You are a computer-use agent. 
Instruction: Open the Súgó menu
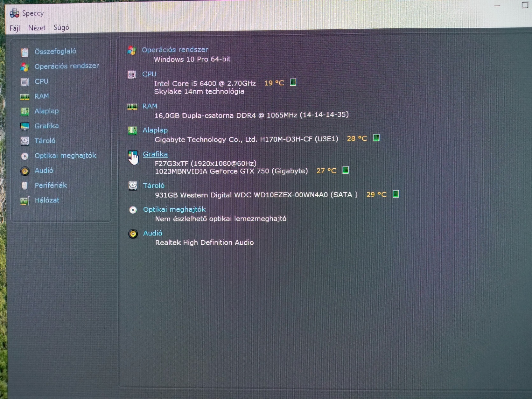[61, 27]
